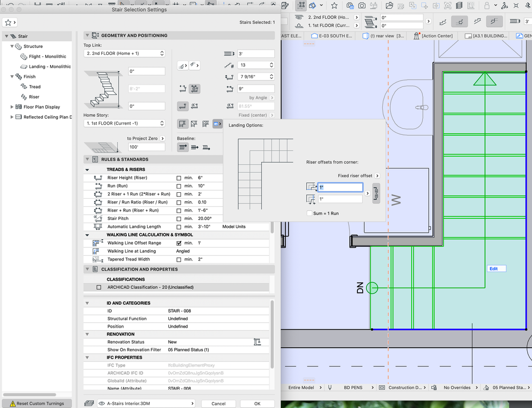Click Reset Custom Turnings button

[x=36, y=403]
